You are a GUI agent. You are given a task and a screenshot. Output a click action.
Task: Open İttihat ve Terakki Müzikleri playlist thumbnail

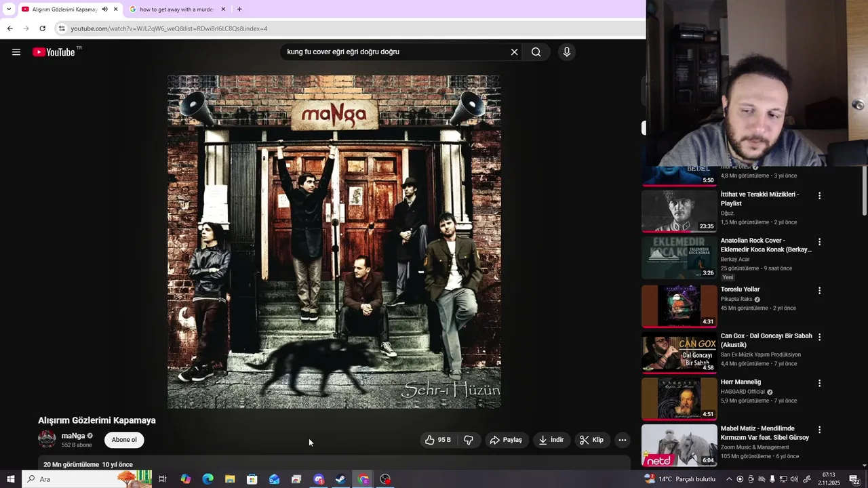679,211
